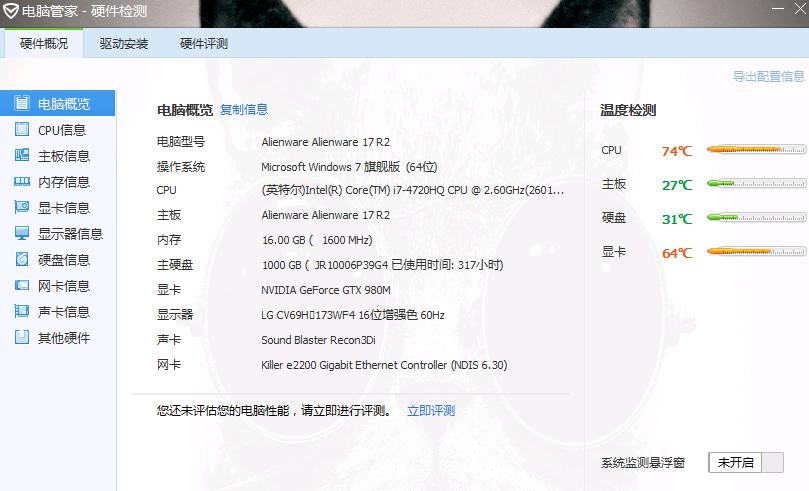Click the 显示器信息 monitor icon

point(22,233)
